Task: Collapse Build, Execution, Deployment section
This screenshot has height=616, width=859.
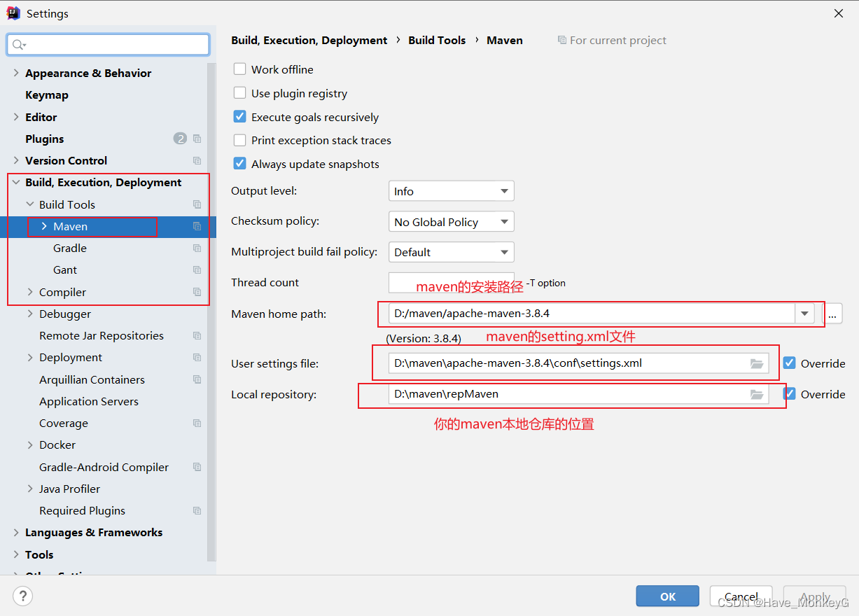Action: pyautogui.click(x=16, y=182)
